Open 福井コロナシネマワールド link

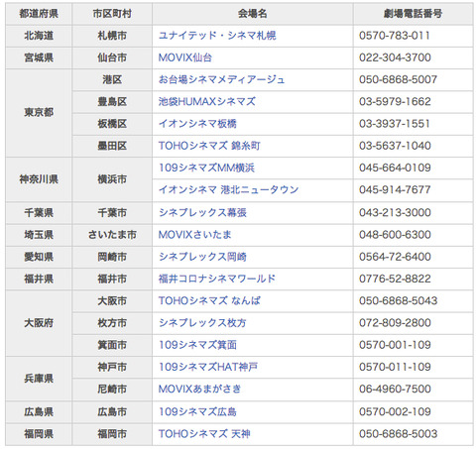[x=217, y=279]
